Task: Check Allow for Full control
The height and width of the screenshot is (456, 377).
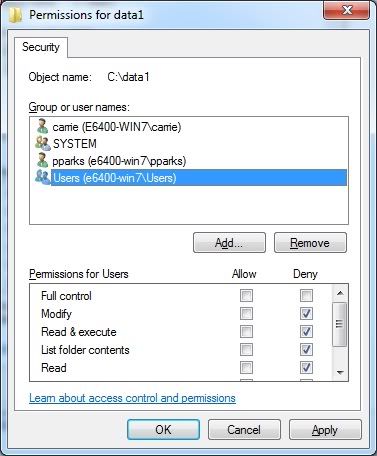Action: pos(246,295)
